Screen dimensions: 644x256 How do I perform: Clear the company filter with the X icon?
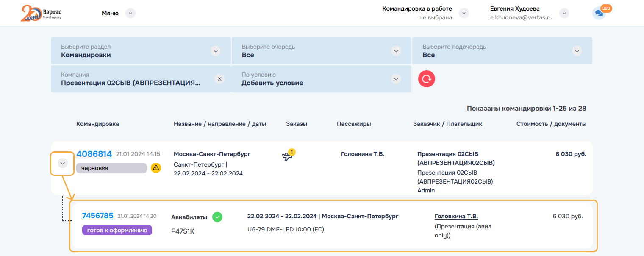[219, 79]
